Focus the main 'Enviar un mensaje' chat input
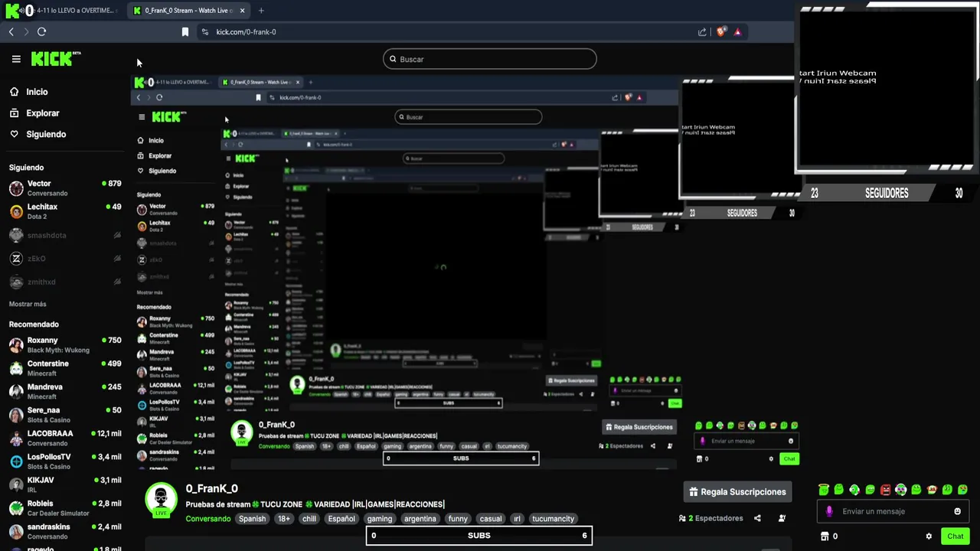The width and height of the screenshot is (980, 551). point(894,511)
